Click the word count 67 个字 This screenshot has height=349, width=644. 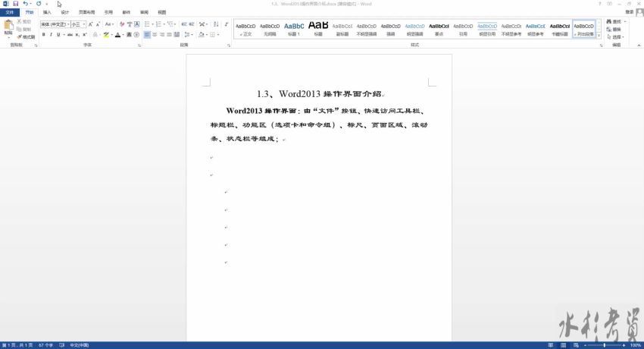click(45, 345)
